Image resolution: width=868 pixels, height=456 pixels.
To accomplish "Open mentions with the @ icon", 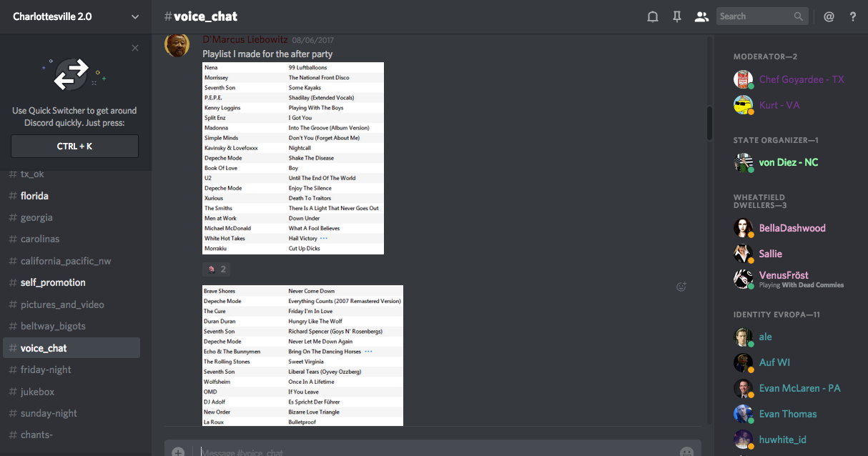I will [x=829, y=16].
